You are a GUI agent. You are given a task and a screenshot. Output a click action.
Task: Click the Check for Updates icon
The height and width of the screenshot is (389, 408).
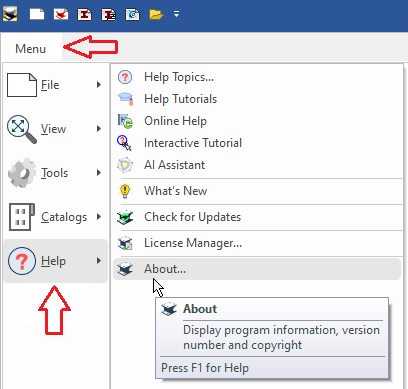click(x=125, y=217)
